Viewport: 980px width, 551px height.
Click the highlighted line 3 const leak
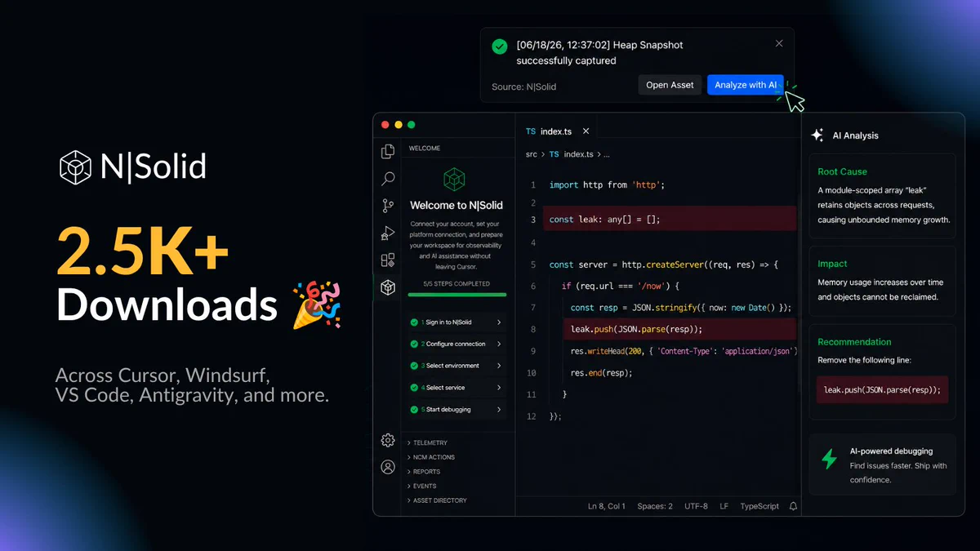pos(670,219)
